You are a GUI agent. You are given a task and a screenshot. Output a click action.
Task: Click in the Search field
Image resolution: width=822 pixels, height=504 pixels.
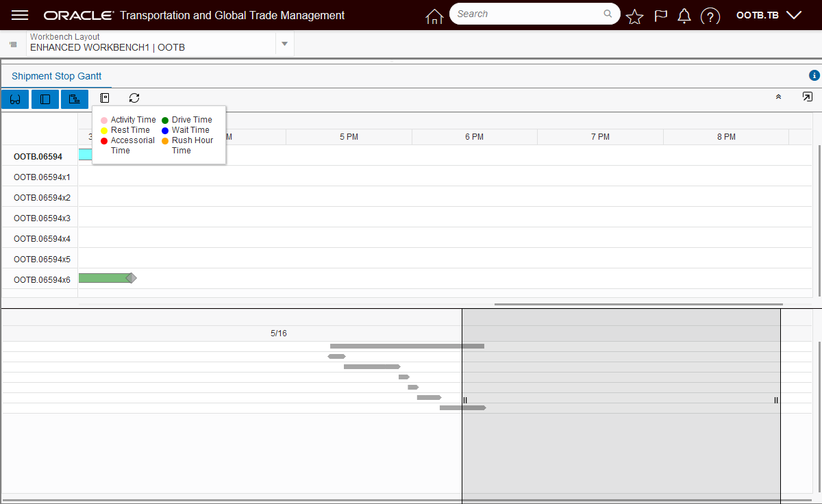pyautogui.click(x=529, y=14)
